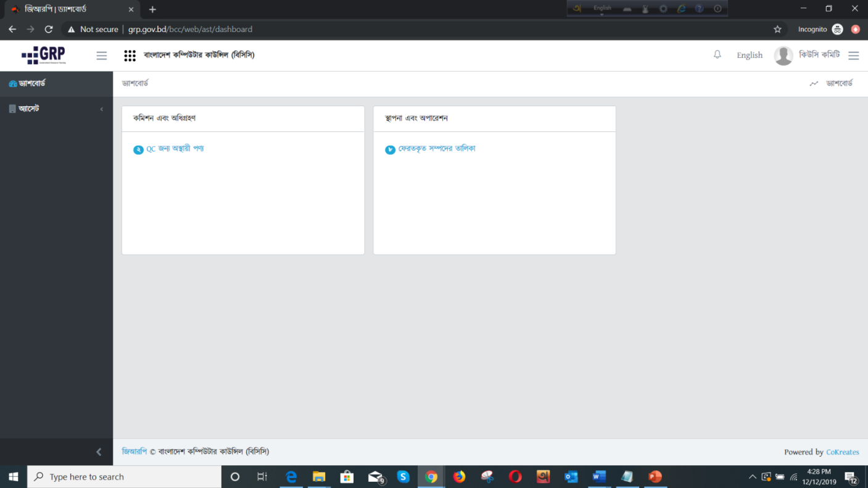Bookmark this page with star icon
868x488 pixels.
pyautogui.click(x=777, y=29)
